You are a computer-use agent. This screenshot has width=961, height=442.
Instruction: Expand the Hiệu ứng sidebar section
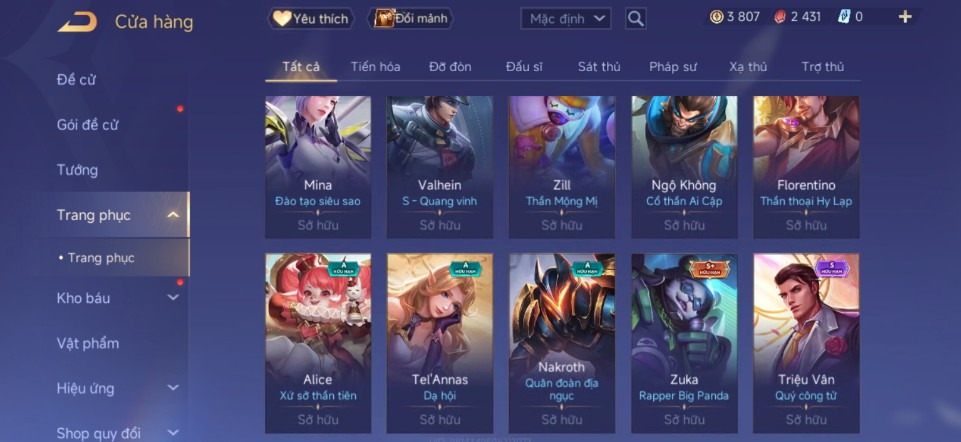[x=173, y=388]
